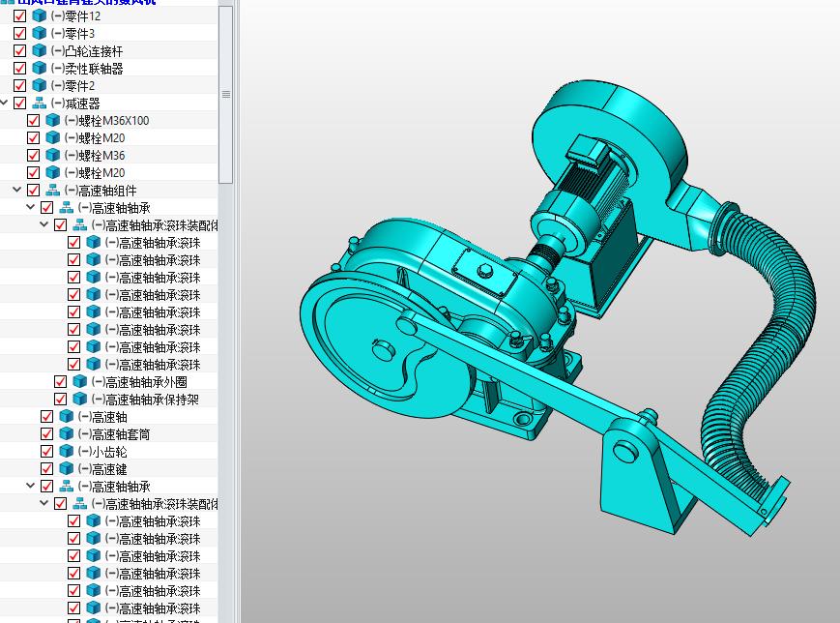Screen dimensions: 840x623
Task: Select the 高速轴轴承外圈 label
Action: coord(139,382)
